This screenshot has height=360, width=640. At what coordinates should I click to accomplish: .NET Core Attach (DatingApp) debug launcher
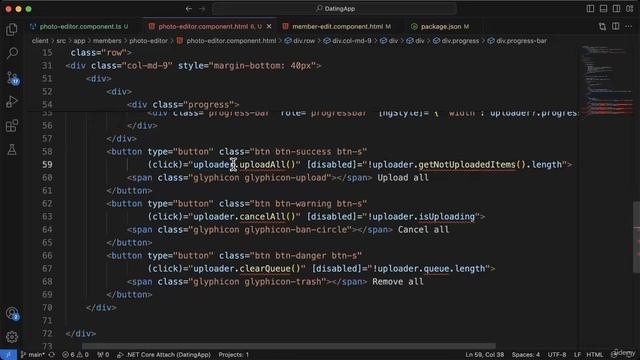(x=164, y=355)
